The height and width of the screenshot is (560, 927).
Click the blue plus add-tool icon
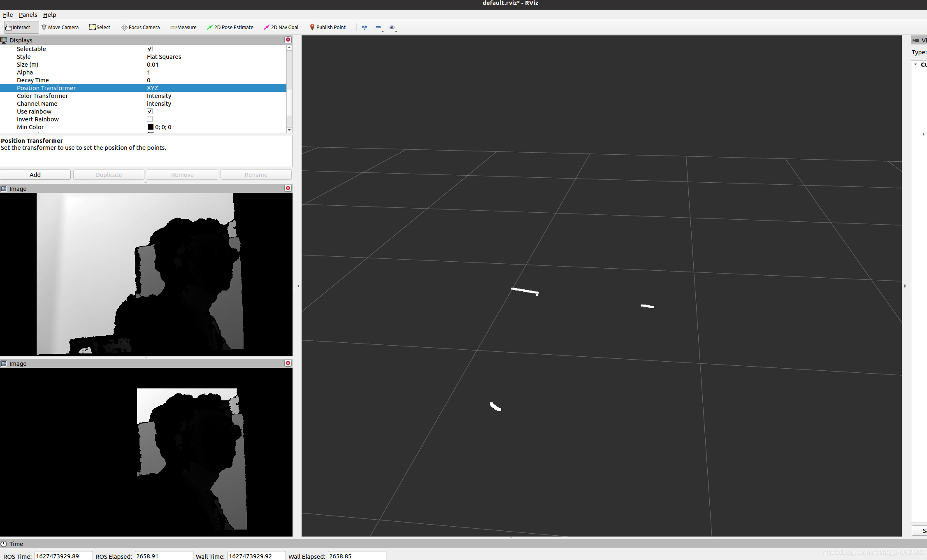coord(365,28)
